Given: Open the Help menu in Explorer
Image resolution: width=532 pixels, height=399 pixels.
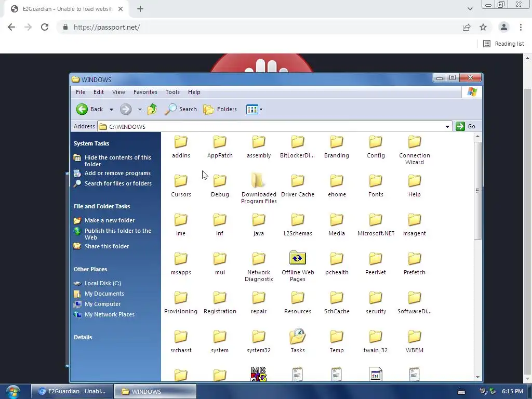Looking at the screenshot, I should coord(194,92).
